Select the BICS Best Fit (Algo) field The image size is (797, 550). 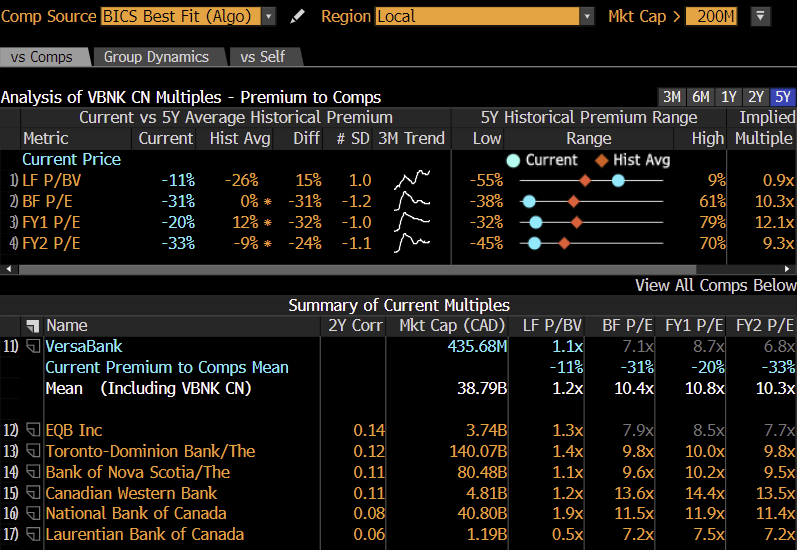[x=180, y=16]
